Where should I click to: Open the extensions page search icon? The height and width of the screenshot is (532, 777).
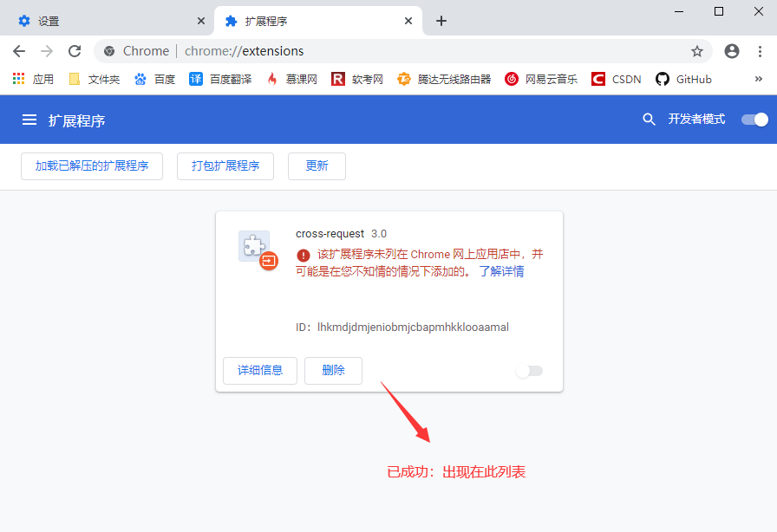coord(649,120)
